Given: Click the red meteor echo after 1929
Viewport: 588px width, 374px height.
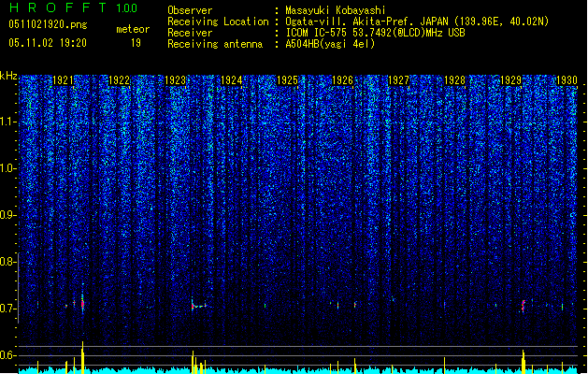Looking at the screenshot, I should 523,306.
